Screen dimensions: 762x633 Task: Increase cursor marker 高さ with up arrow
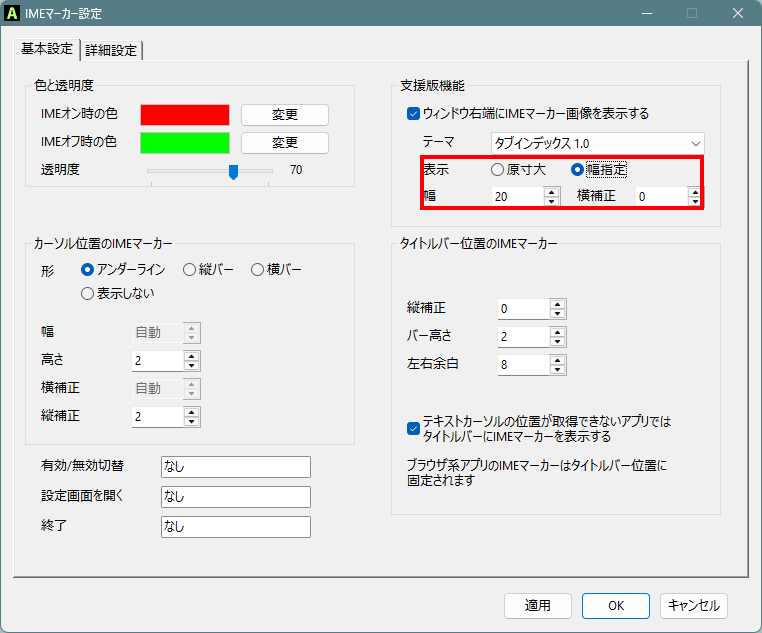[x=191, y=356]
